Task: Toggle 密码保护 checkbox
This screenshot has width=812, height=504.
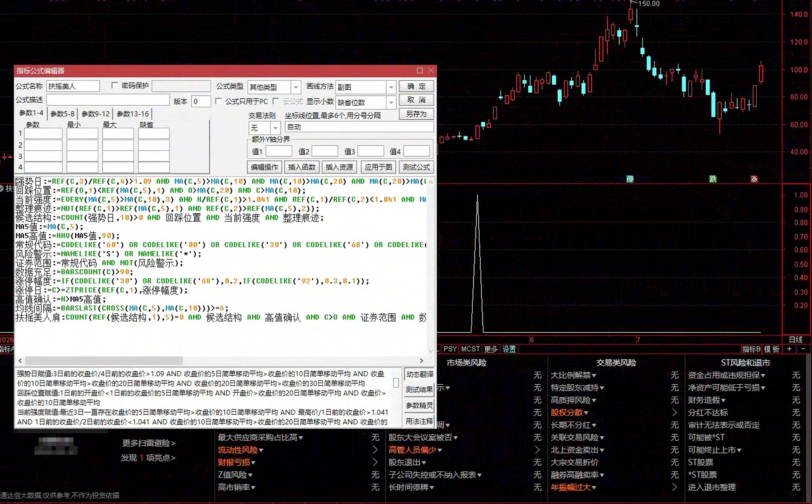Action: point(115,85)
